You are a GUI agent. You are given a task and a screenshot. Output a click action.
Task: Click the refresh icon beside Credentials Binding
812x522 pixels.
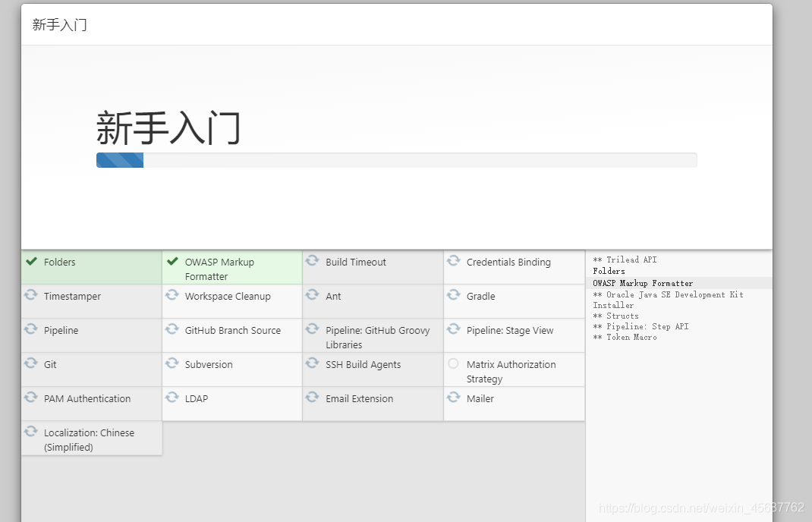[x=453, y=261]
